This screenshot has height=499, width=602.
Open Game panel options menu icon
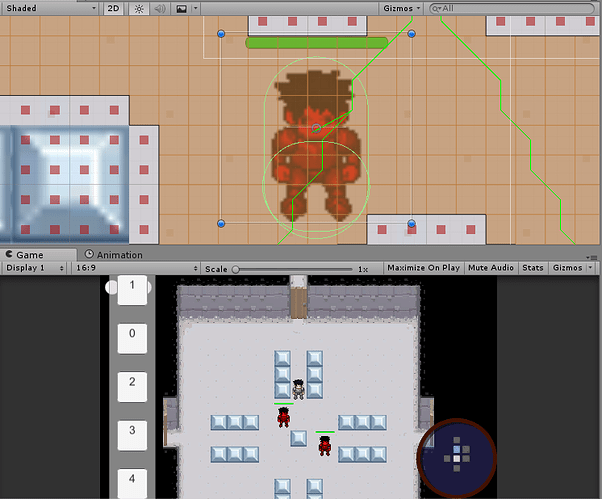click(x=593, y=257)
